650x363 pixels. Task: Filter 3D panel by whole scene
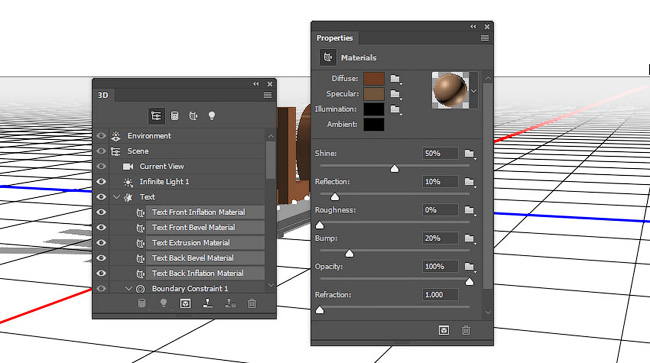coord(156,116)
